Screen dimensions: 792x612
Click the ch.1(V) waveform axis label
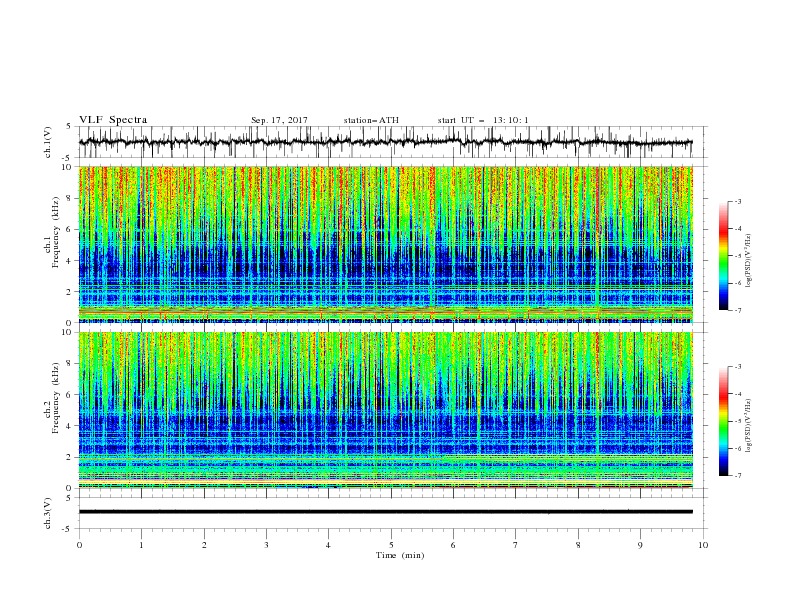pos(48,142)
